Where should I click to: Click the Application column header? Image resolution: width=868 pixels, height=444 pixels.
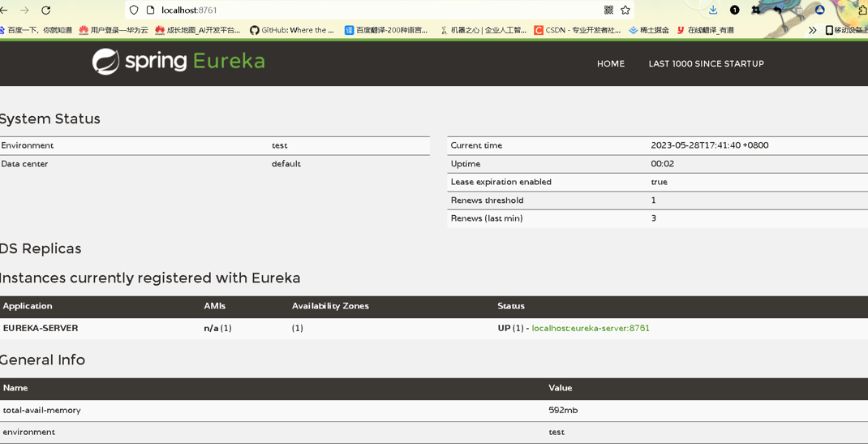click(28, 305)
